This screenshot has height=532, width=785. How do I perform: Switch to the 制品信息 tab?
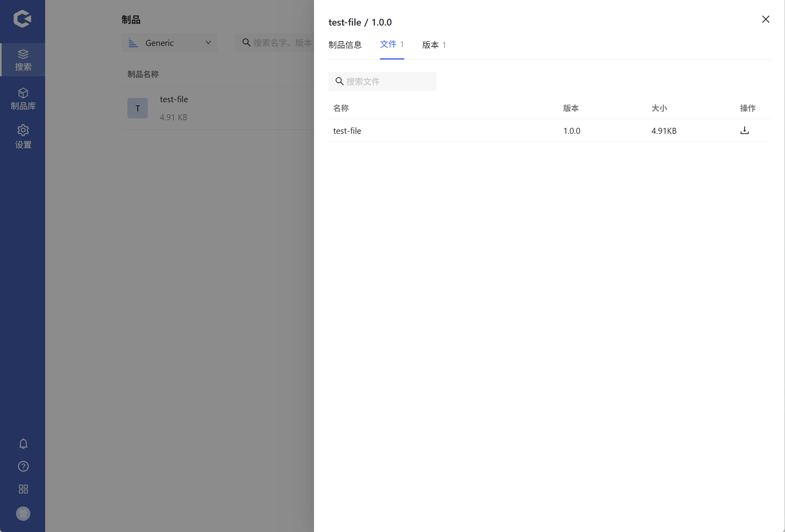[345, 45]
